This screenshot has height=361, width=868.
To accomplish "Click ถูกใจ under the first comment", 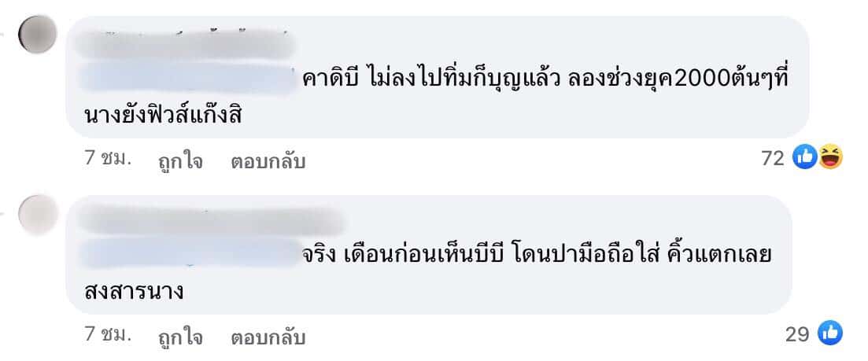I will pyautogui.click(x=180, y=161).
